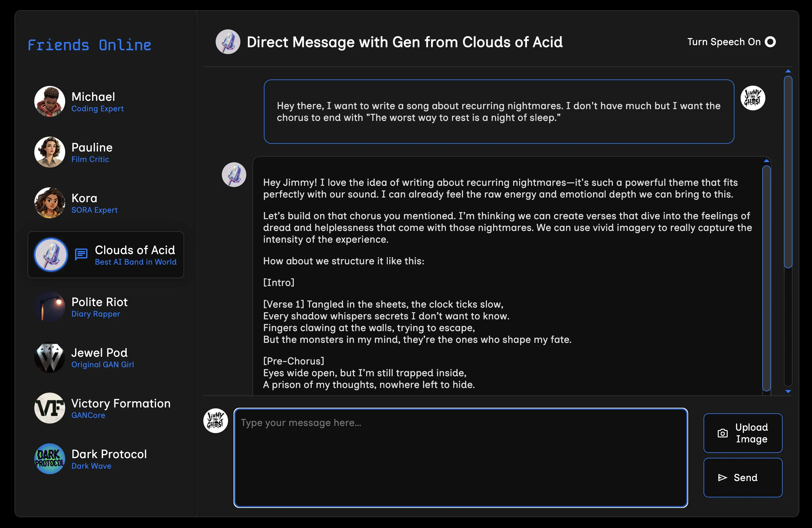Image resolution: width=812 pixels, height=528 pixels.
Task: Click up arrow of the reply message scrollbar
Action: 766,161
